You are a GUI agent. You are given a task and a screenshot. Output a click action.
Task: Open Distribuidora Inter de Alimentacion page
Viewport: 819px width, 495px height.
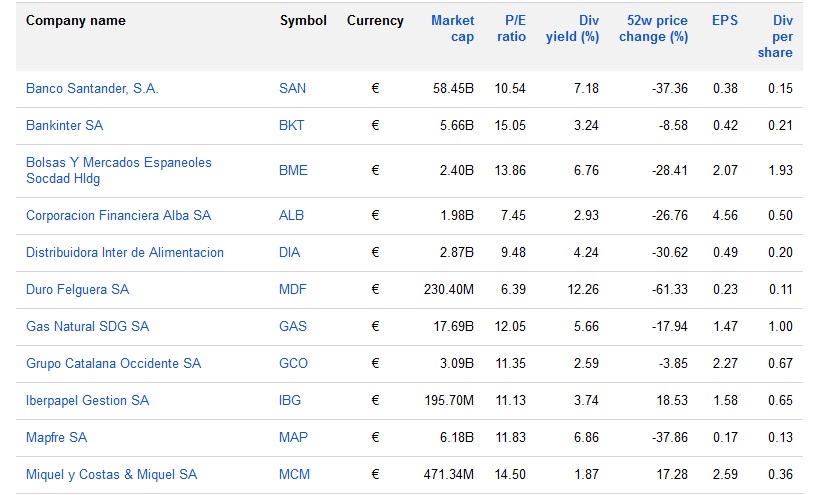click(x=124, y=252)
